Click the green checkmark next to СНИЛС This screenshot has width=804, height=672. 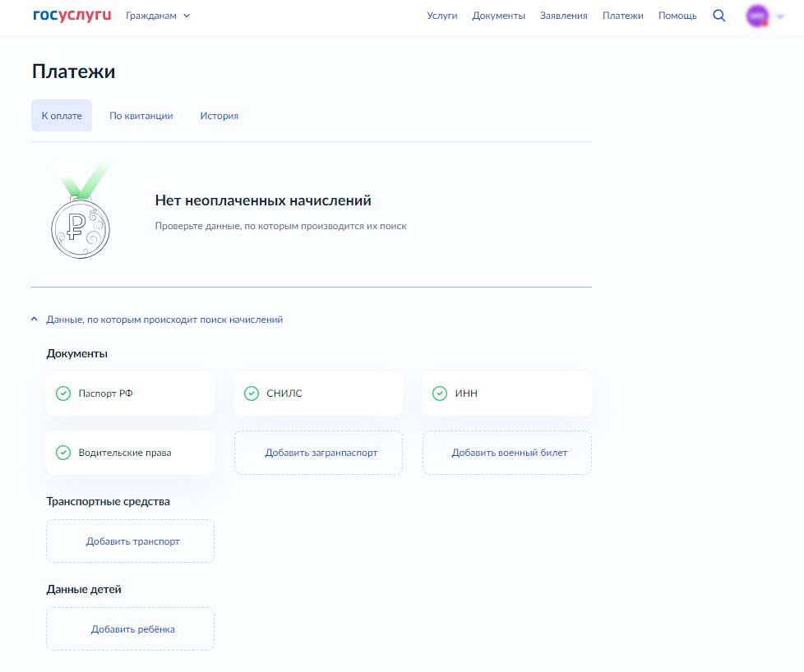[252, 394]
